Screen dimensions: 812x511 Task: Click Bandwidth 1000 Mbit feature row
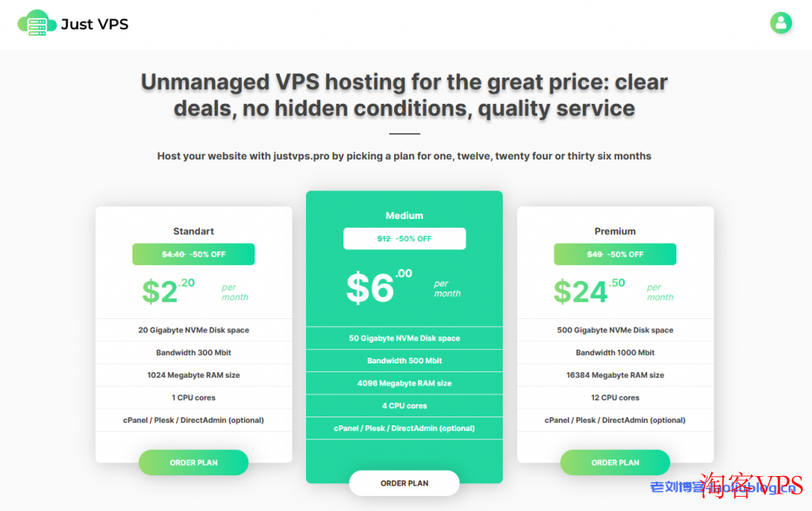click(615, 352)
